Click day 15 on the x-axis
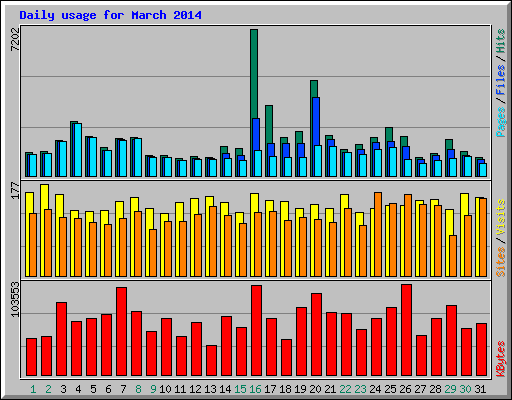The width and height of the screenshot is (512, 400). [240, 389]
